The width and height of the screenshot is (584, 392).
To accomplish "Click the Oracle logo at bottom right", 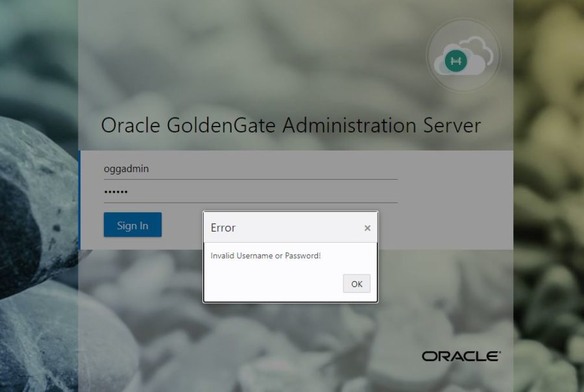I will tap(459, 356).
